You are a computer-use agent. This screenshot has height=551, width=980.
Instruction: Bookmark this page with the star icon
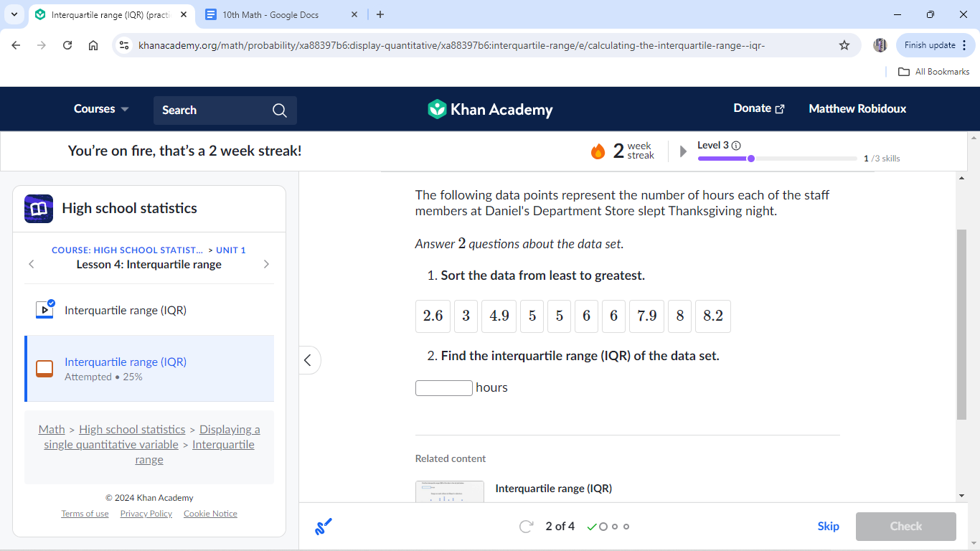coord(844,45)
